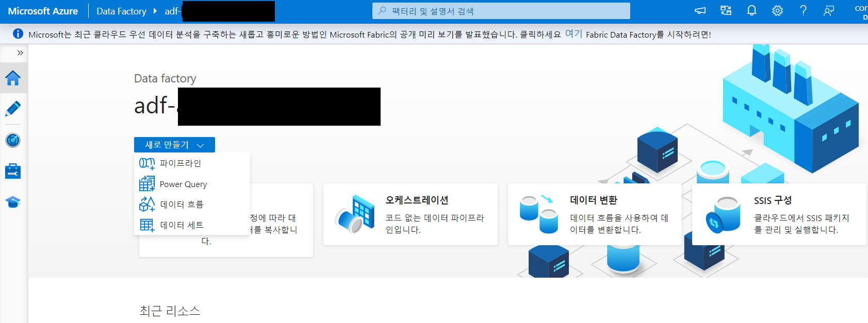Open the Monitor gauge hub

click(x=13, y=140)
